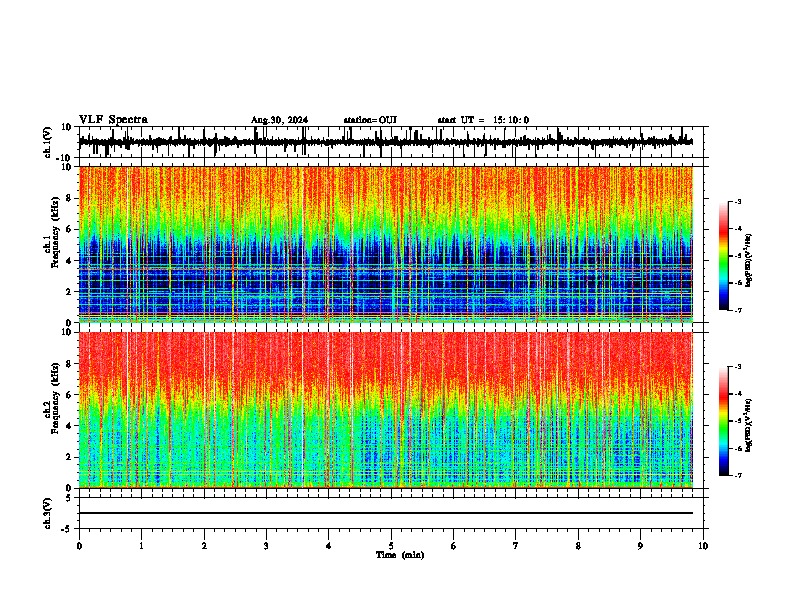Click the "-7" label on ch.2 colorbar
This screenshot has height=612, width=792.
coord(738,475)
